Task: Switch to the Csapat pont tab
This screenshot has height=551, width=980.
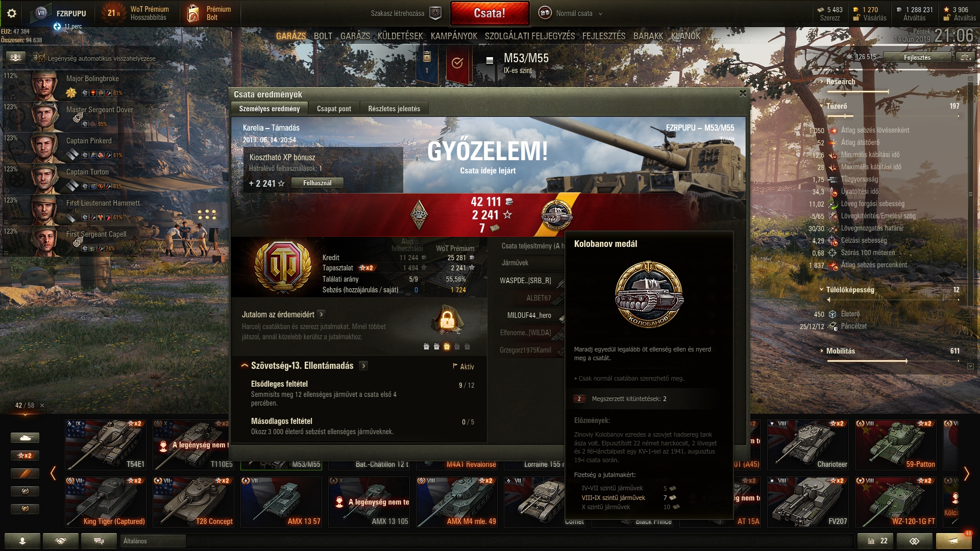Action: 334,109
